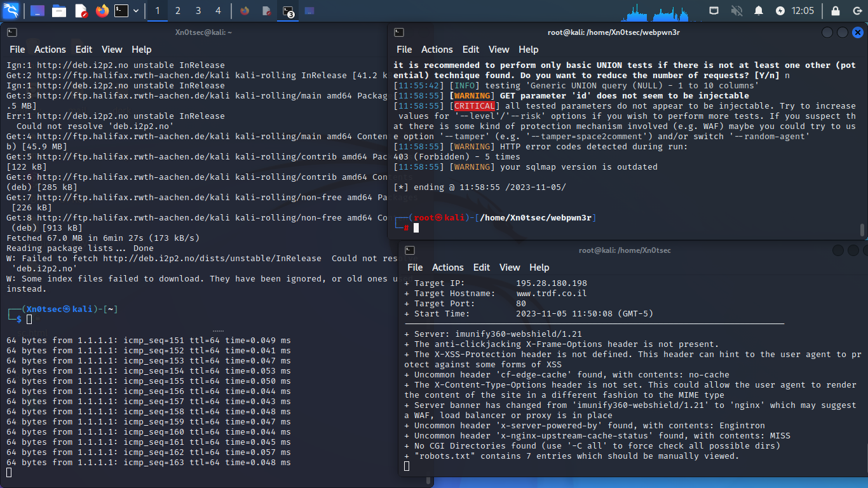Viewport: 868px width, 488px height.
Task: Focus the text editor taskbar window
Action: tap(267, 11)
